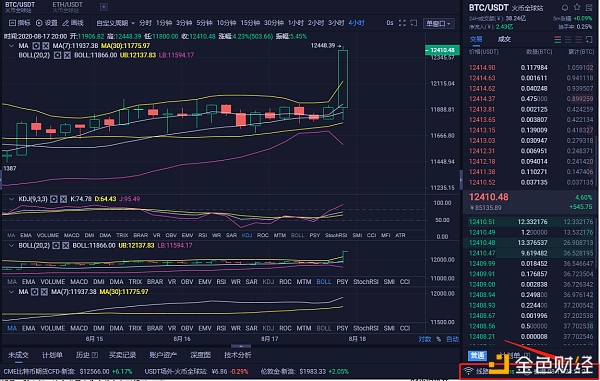Add a new trading pair tab
The image size is (600, 381).
104,7
